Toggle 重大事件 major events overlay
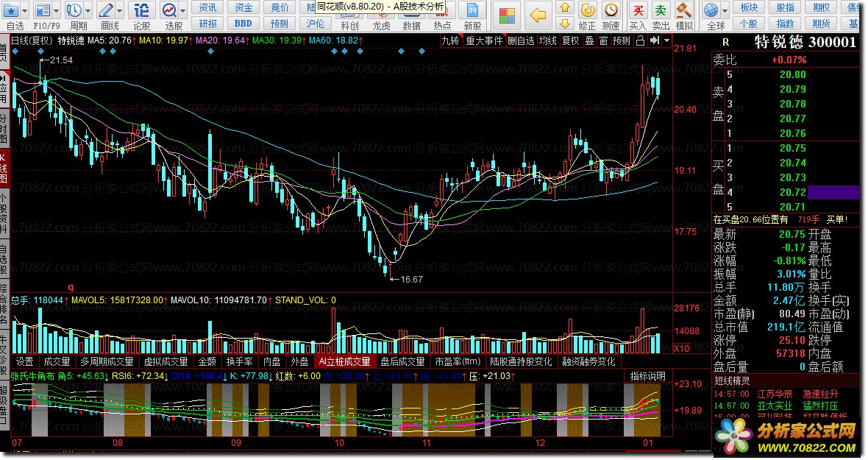Screen dimensions: 868x460 [484, 40]
